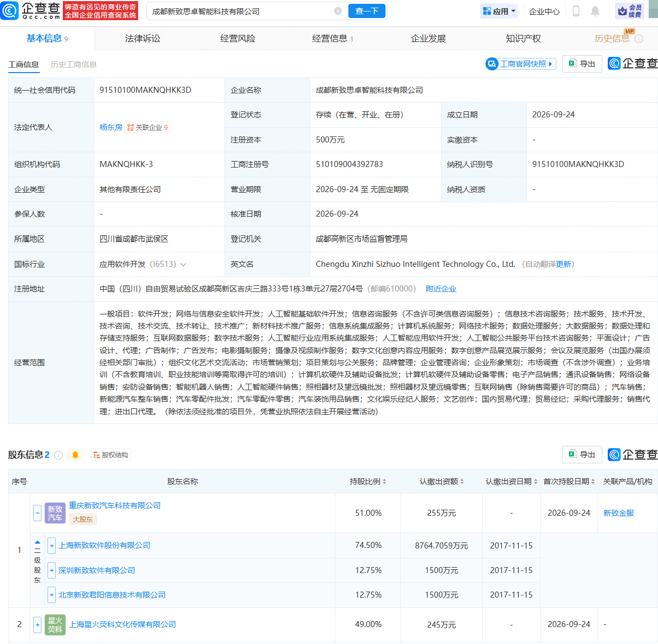Click the orange alert bell beside 股东信息
Image resolution: width=658 pixels, height=644 pixels.
[75, 455]
